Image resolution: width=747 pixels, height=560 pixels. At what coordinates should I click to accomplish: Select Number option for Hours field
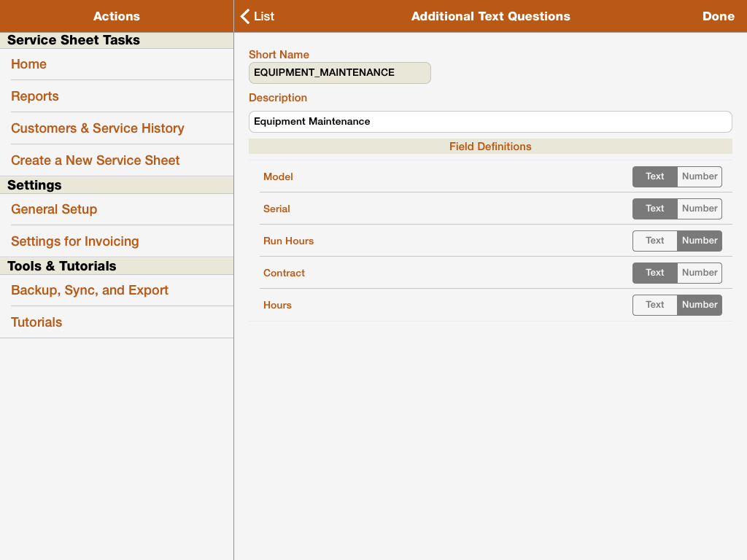coord(700,305)
